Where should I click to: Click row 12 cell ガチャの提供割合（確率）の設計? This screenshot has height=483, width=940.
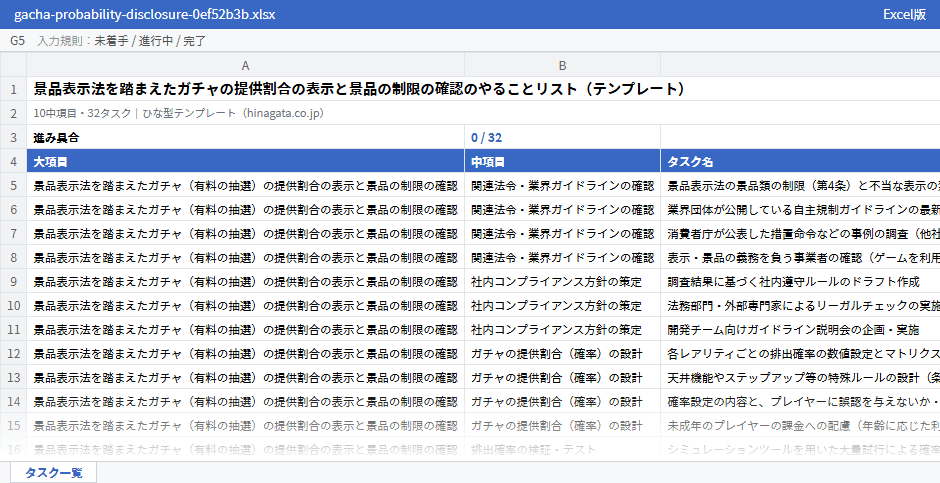click(x=562, y=354)
